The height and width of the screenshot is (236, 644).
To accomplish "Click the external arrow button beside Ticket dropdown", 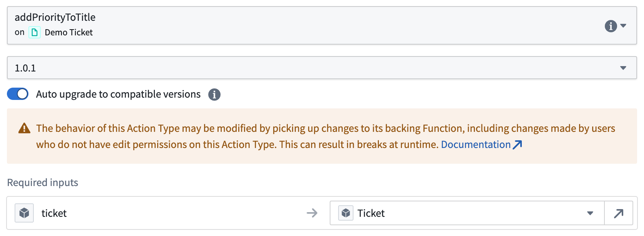I will point(619,213).
